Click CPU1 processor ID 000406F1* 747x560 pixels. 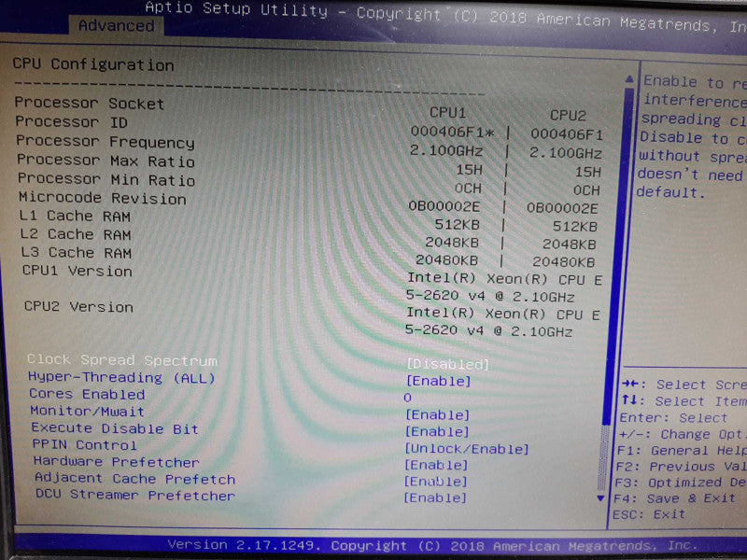[x=452, y=132]
